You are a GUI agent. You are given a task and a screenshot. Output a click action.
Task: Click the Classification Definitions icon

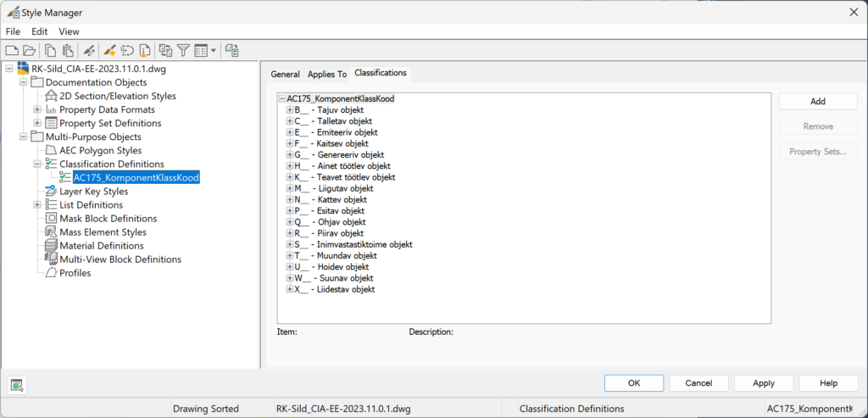click(51, 164)
